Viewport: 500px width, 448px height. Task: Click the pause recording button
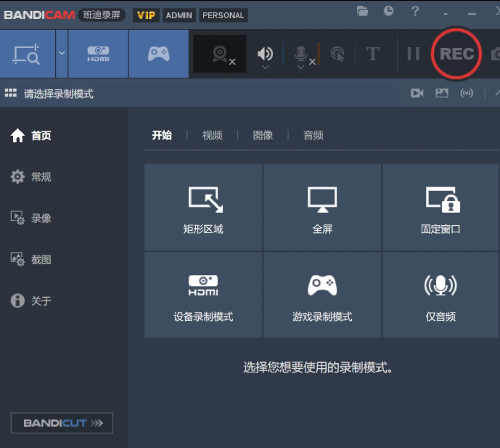pyautogui.click(x=413, y=54)
